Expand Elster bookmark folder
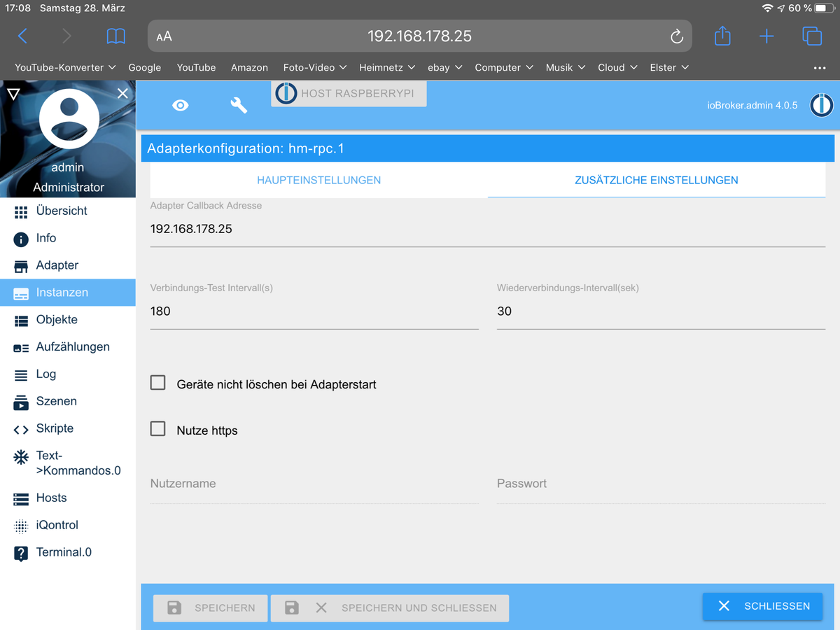Image resolution: width=840 pixels, height=630 pixels. 669,68
